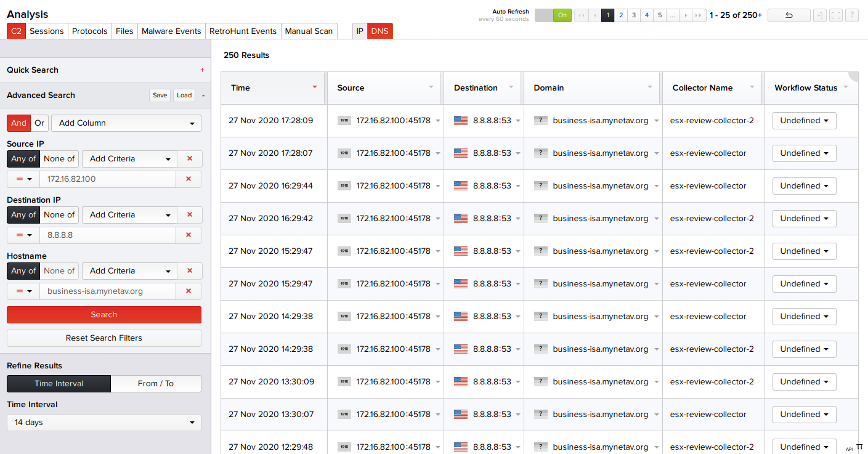Viewport: 868px width, 454px height.
Task: Click the export icon beside the fullscreen button
Action: pyautogui.click(x=819, y=15)
